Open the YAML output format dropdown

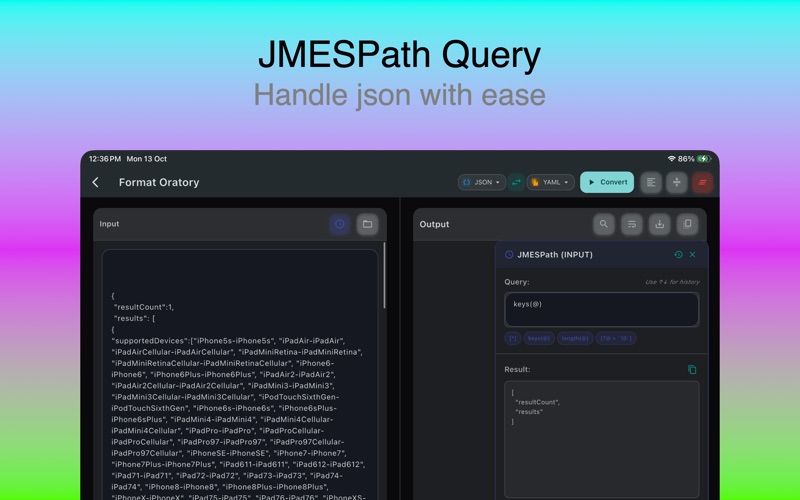tap(550, 182)
